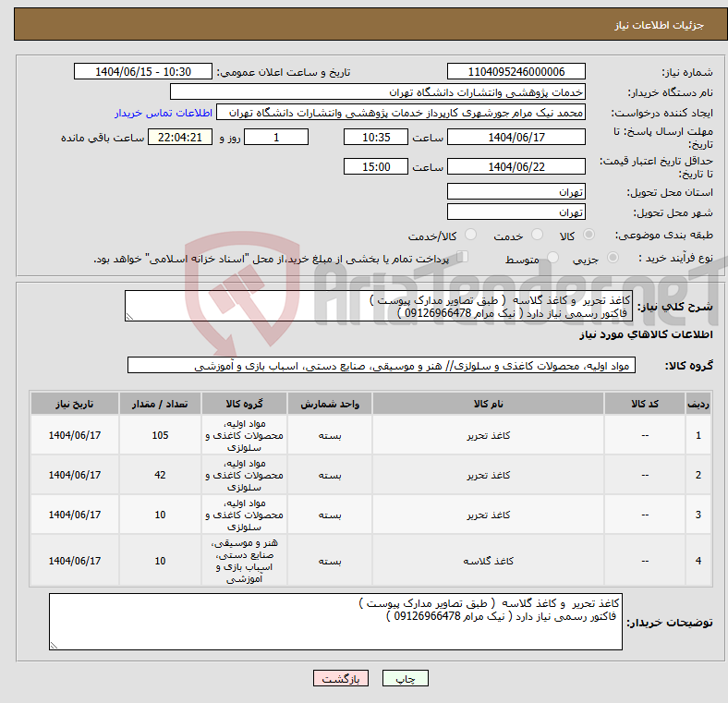The width and height of the screenshot is (728, 703).
Task: Click the گروه کالا table column header
Action: [x=244, y=404]
